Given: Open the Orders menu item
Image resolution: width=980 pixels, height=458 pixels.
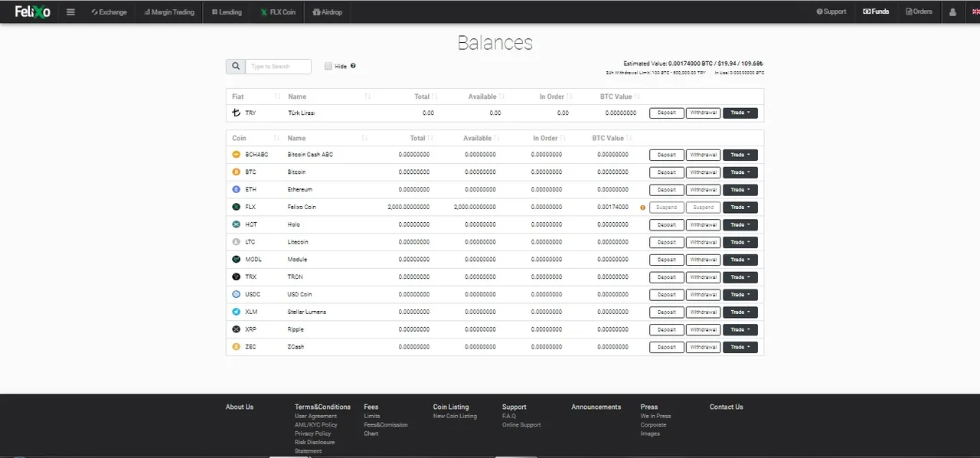Looking at the screenshot, I should [x=919, y=12].
